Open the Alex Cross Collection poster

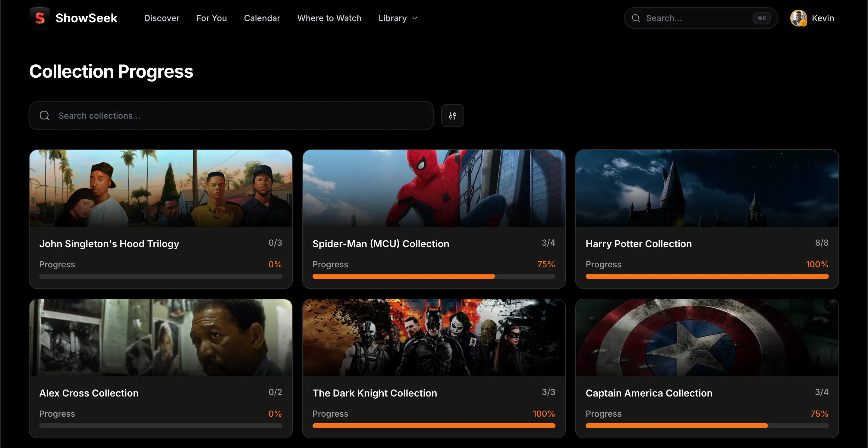161,338
